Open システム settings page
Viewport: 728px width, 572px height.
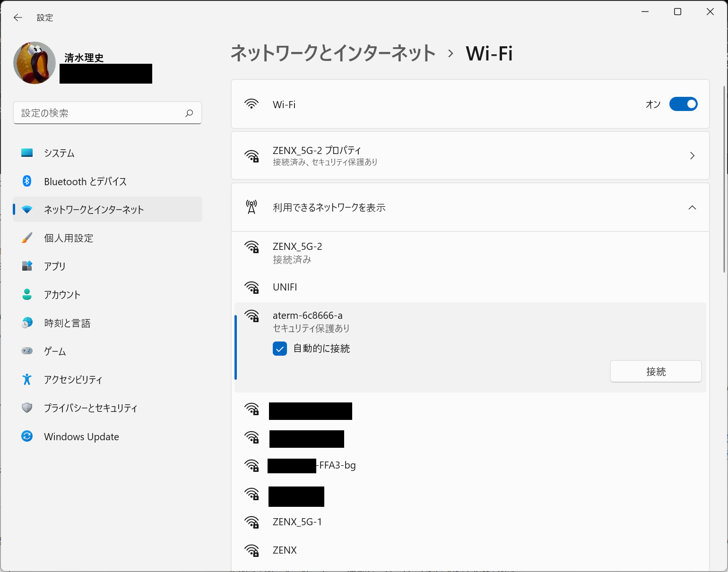[108, 153]
